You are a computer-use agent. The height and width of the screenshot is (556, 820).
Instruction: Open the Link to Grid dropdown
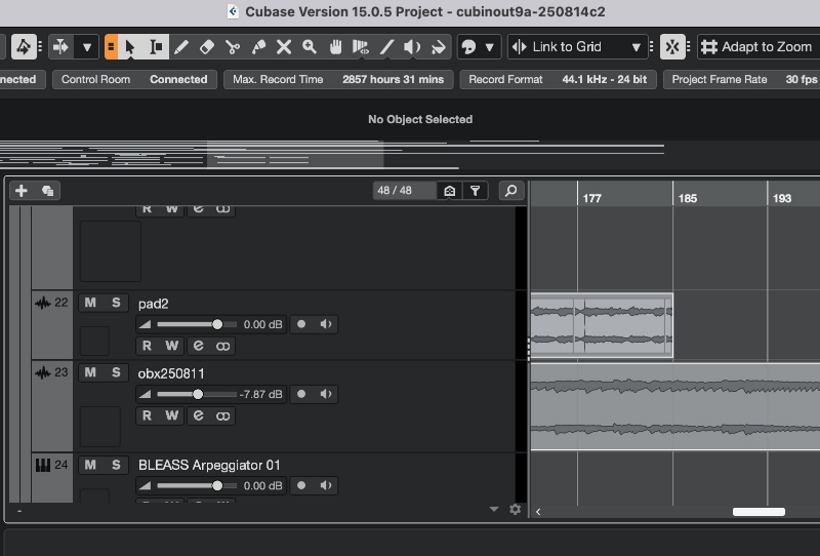coord(577,47)
